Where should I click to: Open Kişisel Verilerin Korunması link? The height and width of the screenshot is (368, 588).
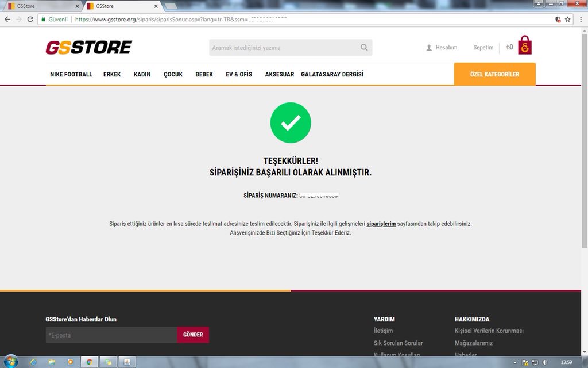(x=489, y=331)
